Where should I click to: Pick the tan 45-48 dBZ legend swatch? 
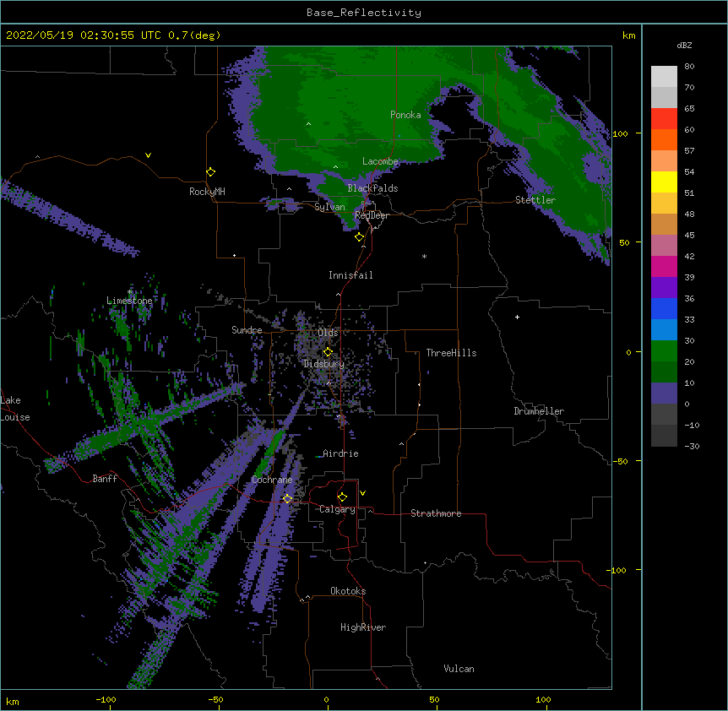click(x=664, y=224)
